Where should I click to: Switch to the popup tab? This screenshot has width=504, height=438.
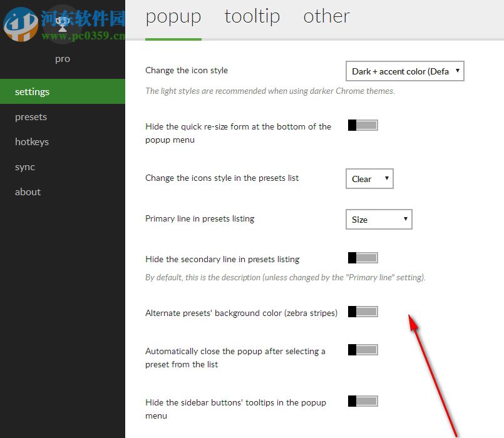(173, 17)
